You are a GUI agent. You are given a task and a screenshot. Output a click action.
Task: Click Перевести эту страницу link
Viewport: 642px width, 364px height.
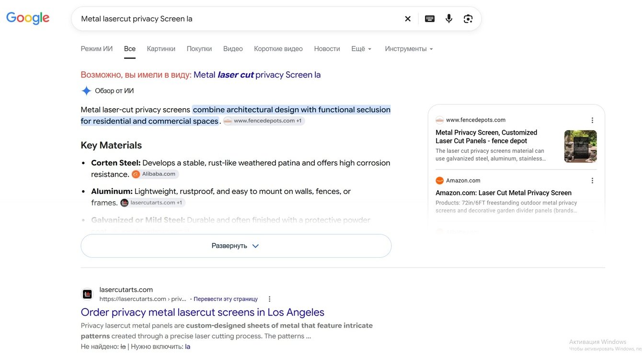(226, 299)
